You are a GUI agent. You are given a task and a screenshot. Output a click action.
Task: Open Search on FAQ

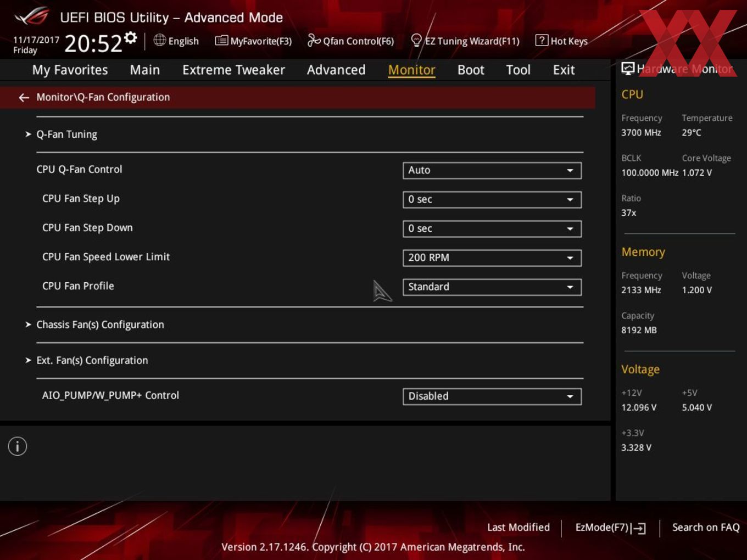[706, 527]
